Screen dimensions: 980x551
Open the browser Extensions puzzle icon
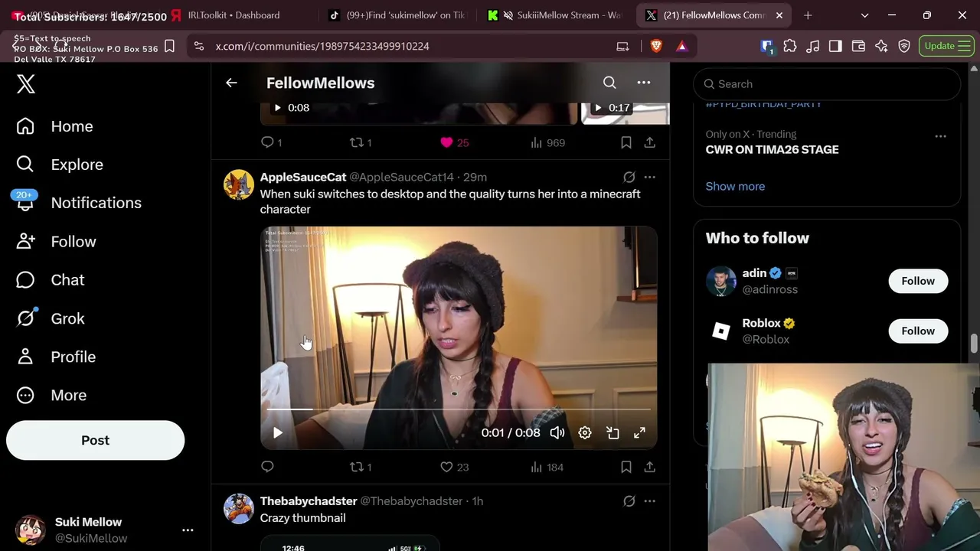tap(790, 46)
